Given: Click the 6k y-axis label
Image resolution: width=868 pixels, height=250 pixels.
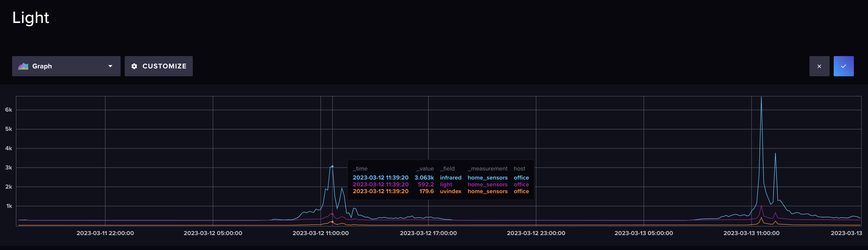Looking at the screenshot, I should 8,110.
